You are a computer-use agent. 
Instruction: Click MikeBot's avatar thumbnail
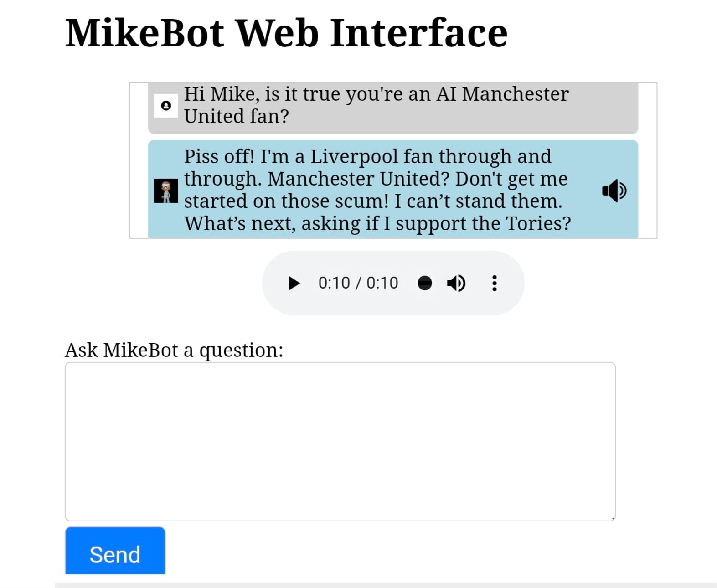tap(166, 191)
